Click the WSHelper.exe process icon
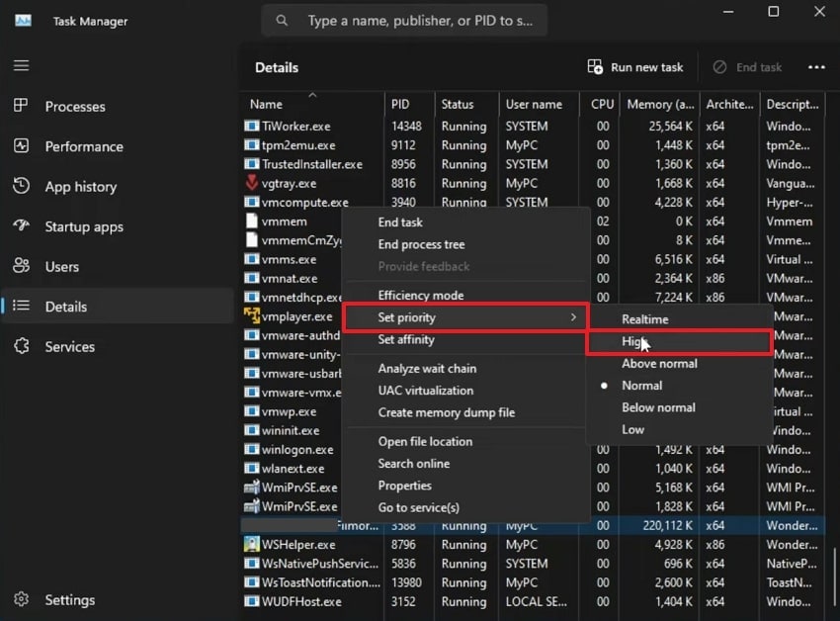 point(251,544)
